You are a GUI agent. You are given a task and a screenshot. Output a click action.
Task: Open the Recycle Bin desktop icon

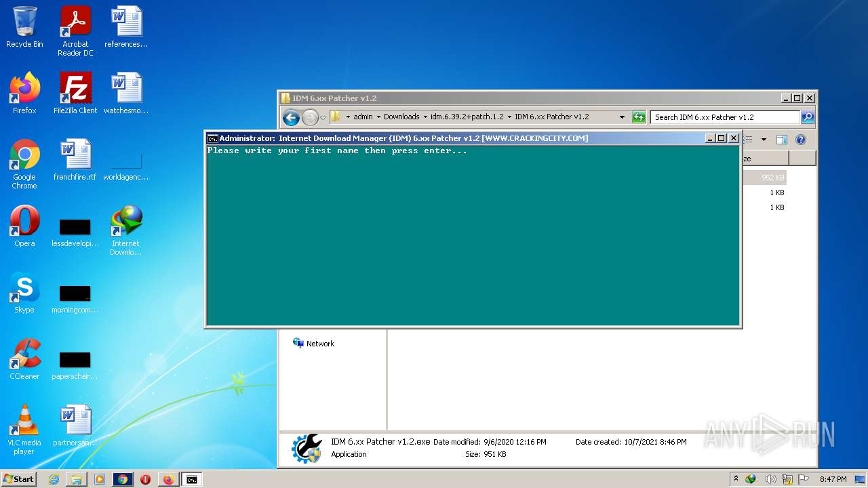pos(24,27)
